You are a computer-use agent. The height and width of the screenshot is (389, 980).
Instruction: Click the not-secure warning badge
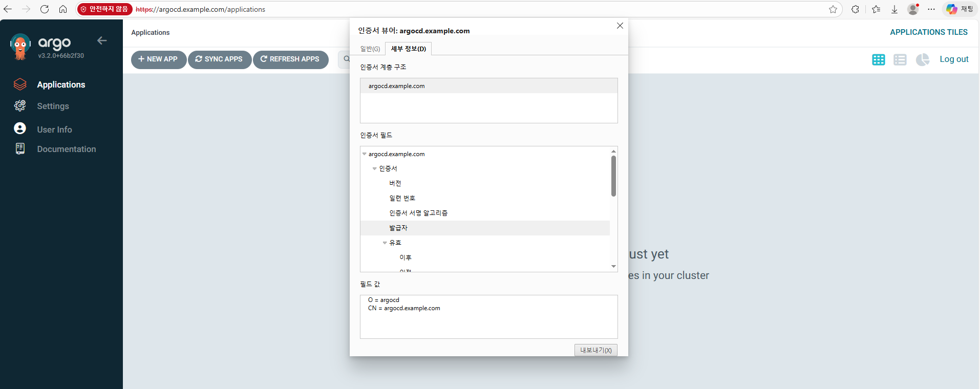pyautogui.click(x=104, y=9)
